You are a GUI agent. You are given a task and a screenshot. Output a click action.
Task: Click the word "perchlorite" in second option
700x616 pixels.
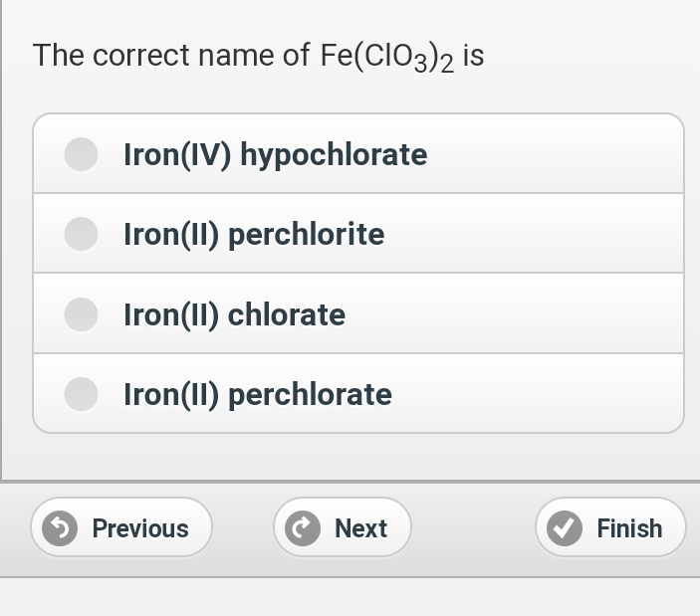click(306, 234)
